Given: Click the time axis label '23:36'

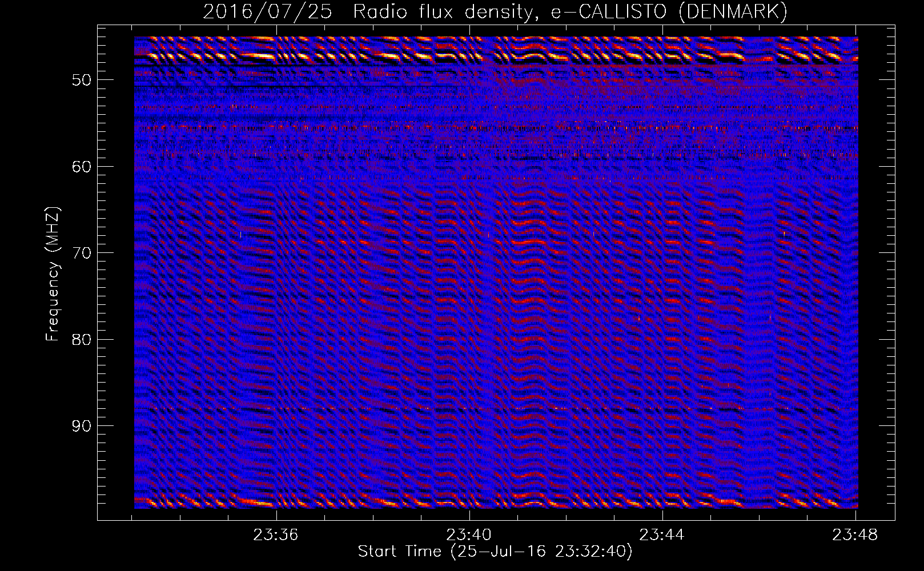Looking at the screenshot, I should [276, 535].
